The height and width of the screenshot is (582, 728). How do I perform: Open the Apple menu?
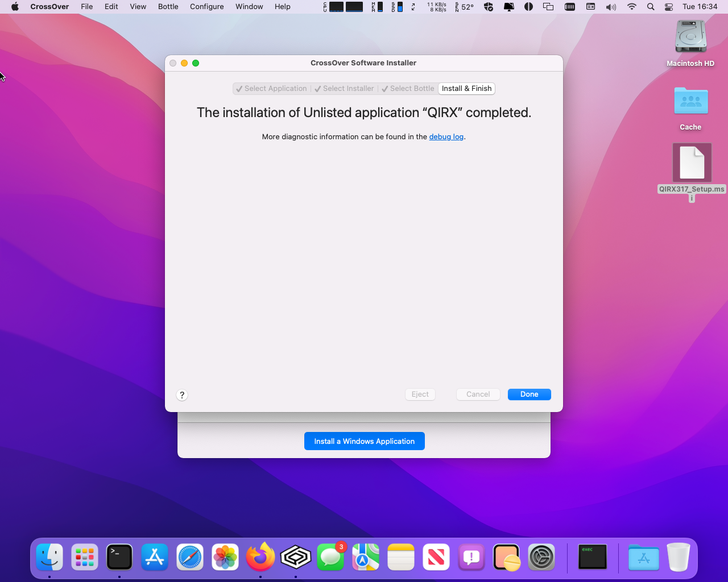(15, 7)
